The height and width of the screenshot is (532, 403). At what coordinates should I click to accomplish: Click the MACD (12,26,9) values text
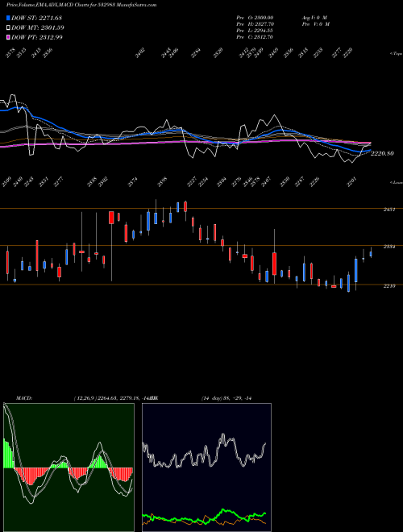pos(115,398)
